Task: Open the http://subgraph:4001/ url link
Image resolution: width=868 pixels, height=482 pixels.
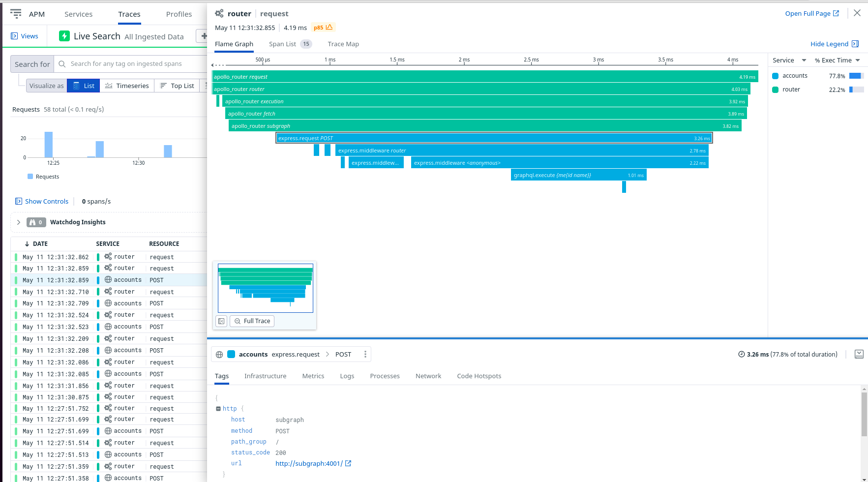Action: pyautogui.click(x=309, y=463)
